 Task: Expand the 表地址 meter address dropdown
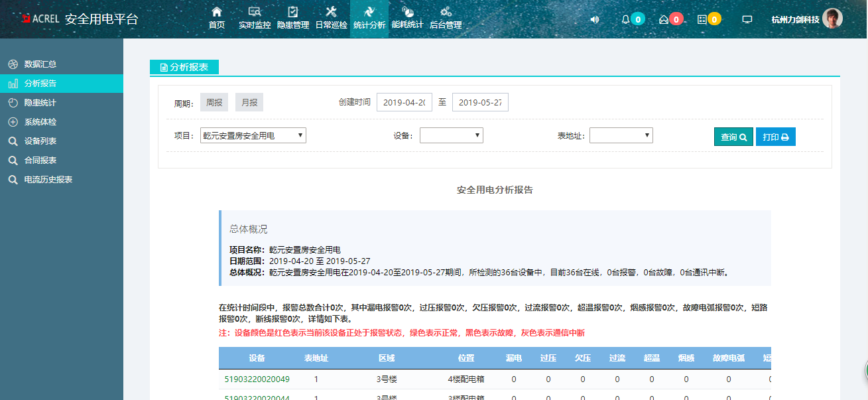pos(621,135)
